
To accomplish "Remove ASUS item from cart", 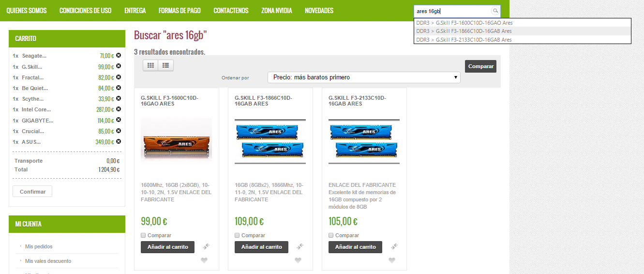I will point(119,141).
